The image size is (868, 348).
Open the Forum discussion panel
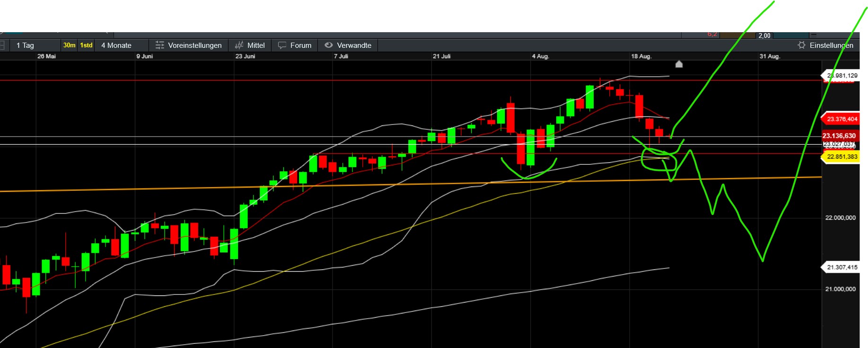click(x=295, y=45)
